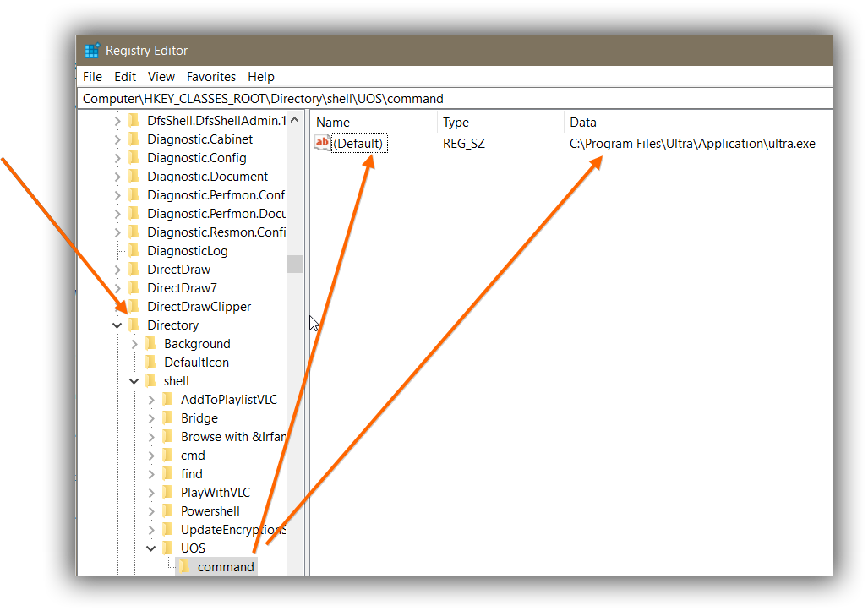
Task: Select the (Default) value name
Action: click(358, 144)
